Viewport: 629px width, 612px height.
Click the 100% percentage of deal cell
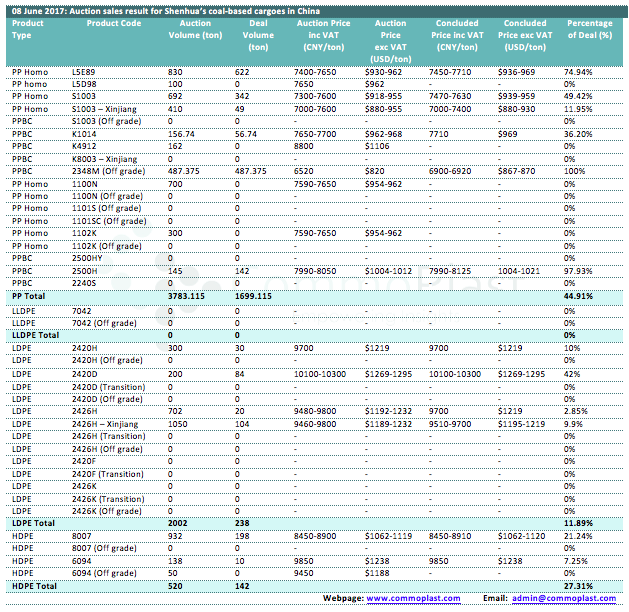573,171
